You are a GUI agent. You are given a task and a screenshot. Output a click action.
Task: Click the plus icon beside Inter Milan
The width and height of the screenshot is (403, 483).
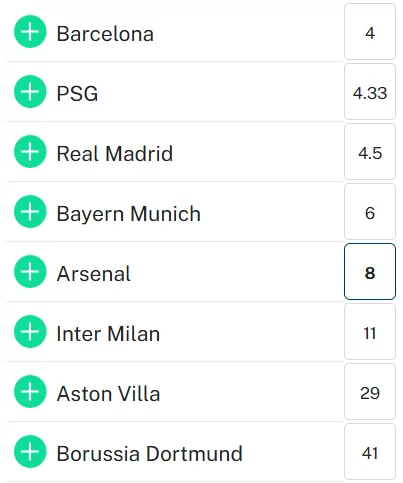tap(30, 332)
